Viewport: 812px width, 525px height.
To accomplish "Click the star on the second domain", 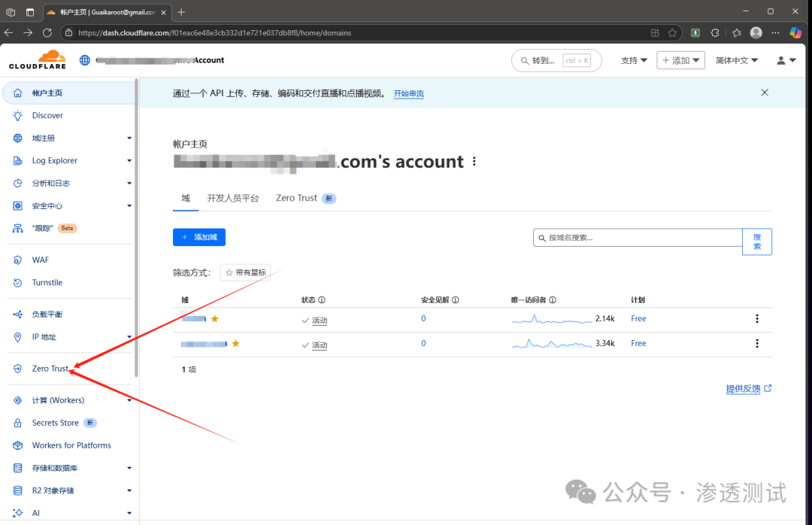I will coord(235,344).
